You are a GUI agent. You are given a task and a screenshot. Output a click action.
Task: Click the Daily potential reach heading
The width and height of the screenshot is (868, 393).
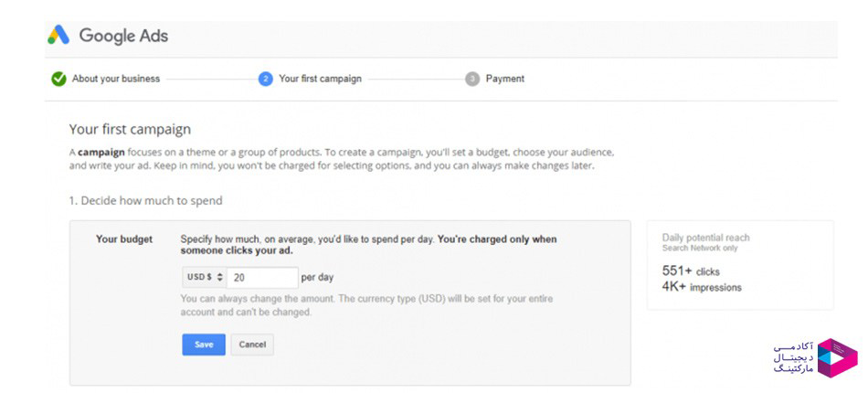[x=705, y=238]
